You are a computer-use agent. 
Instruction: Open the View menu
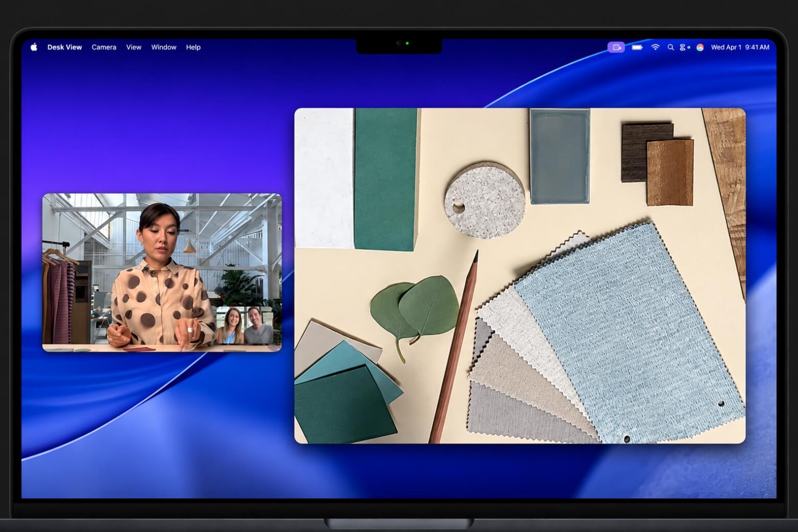pyautogui.click(x=134, y=47)
